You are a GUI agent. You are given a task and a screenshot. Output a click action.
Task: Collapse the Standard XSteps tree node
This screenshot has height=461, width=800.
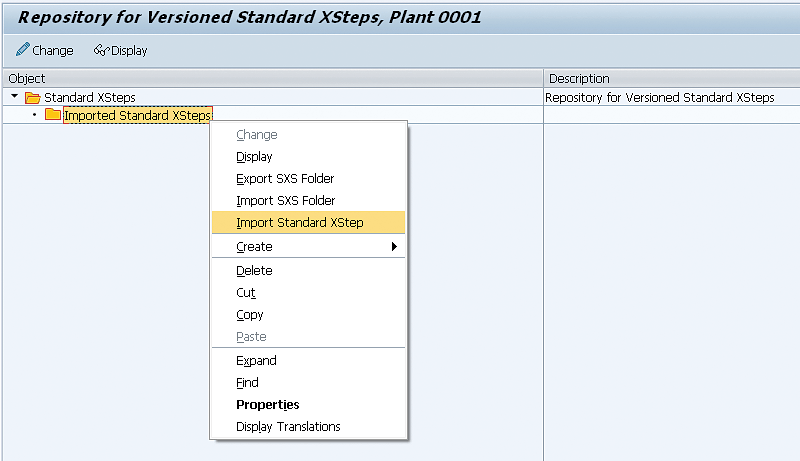coord(15,97)
